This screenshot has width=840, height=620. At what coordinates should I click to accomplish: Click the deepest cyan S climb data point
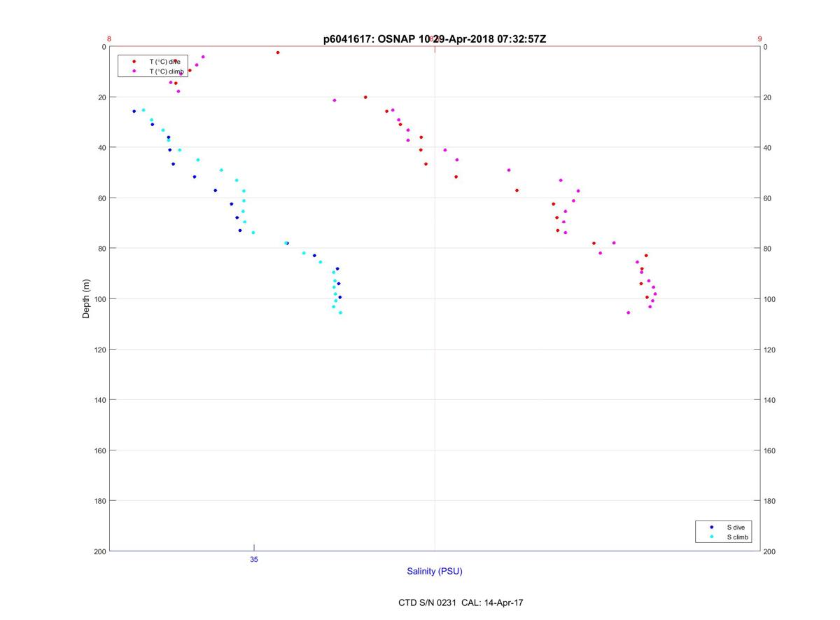tap(340, 312)
